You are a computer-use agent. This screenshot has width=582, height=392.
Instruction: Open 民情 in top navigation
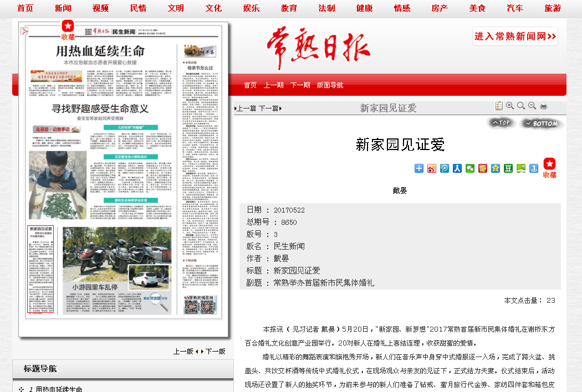[x=138, y=8]
